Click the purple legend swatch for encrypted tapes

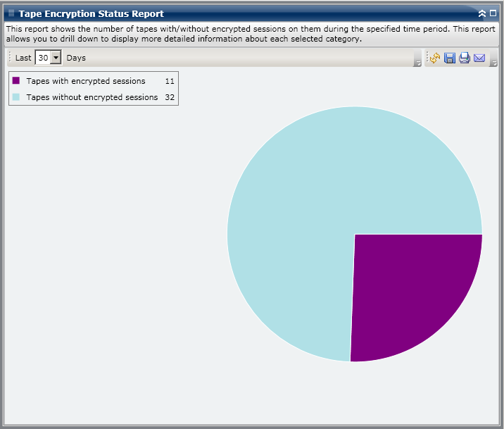coord(16,80)
